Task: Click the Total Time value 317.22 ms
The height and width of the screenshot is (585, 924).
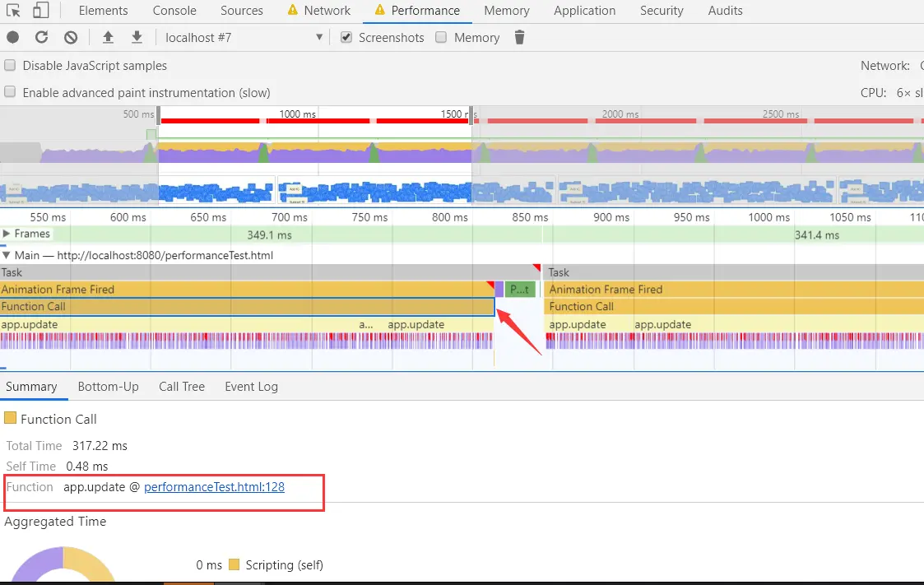Action: point(100,445)
